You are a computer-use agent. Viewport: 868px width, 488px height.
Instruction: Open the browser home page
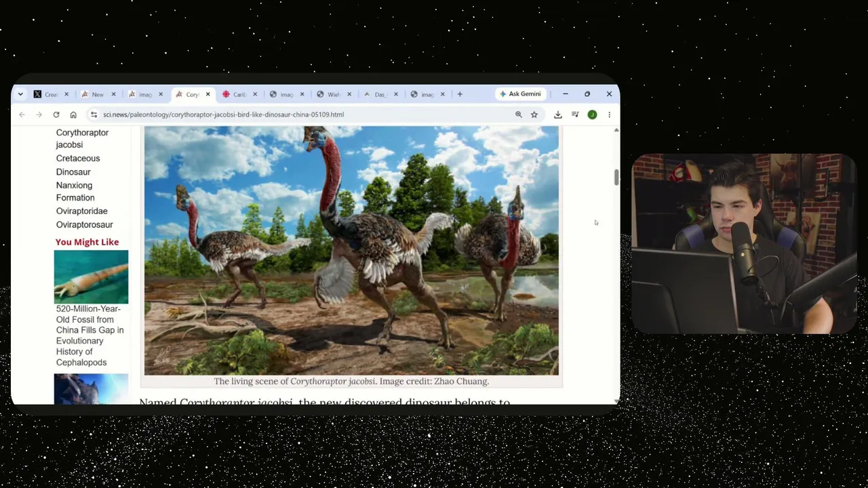(73, 115)
